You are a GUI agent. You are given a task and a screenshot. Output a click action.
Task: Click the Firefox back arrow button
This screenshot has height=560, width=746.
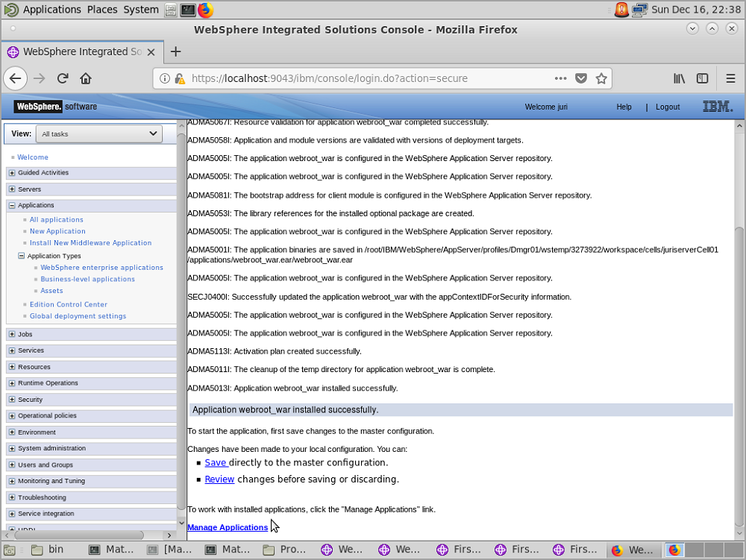(x=16, y=78)
